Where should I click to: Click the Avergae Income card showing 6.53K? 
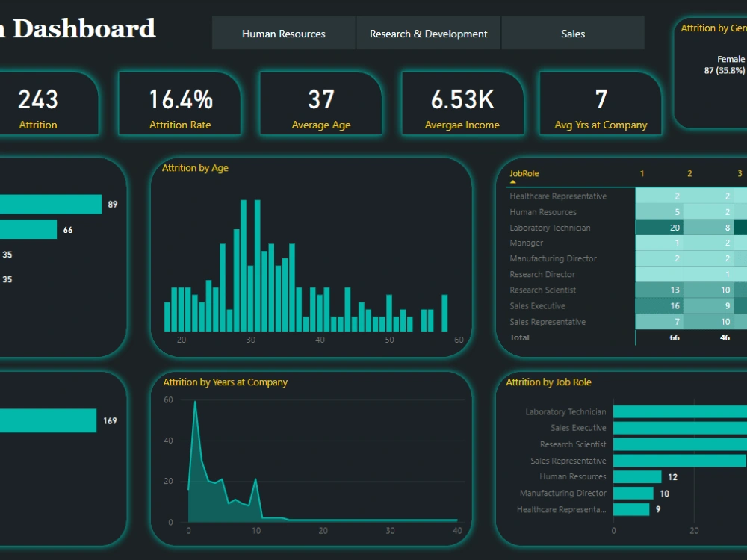462,103
